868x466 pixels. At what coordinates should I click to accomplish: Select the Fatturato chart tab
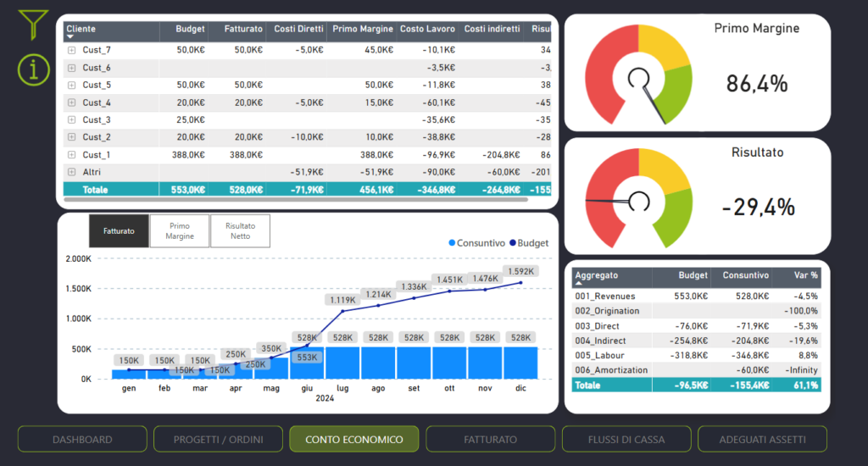[119, 230]
